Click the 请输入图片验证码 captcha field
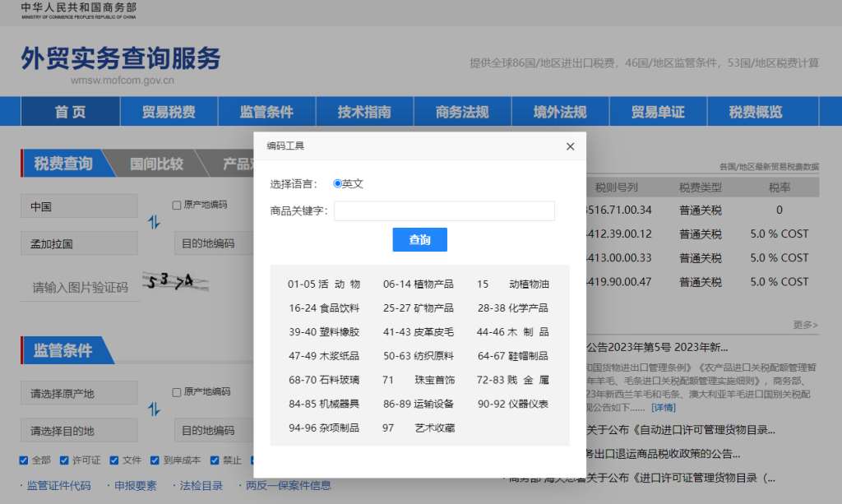 pyautogui.click(x=80, y=288)
